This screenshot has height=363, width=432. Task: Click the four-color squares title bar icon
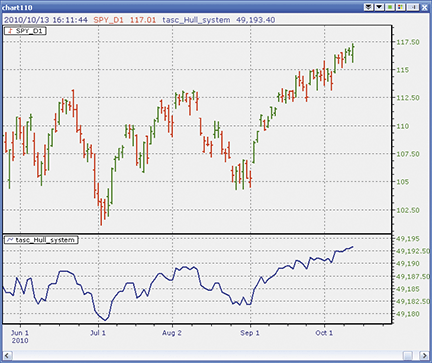click(401, 7)
